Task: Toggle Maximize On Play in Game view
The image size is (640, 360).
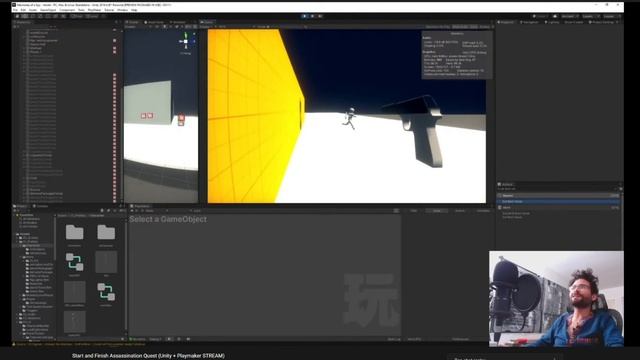Action: point(438,27)
